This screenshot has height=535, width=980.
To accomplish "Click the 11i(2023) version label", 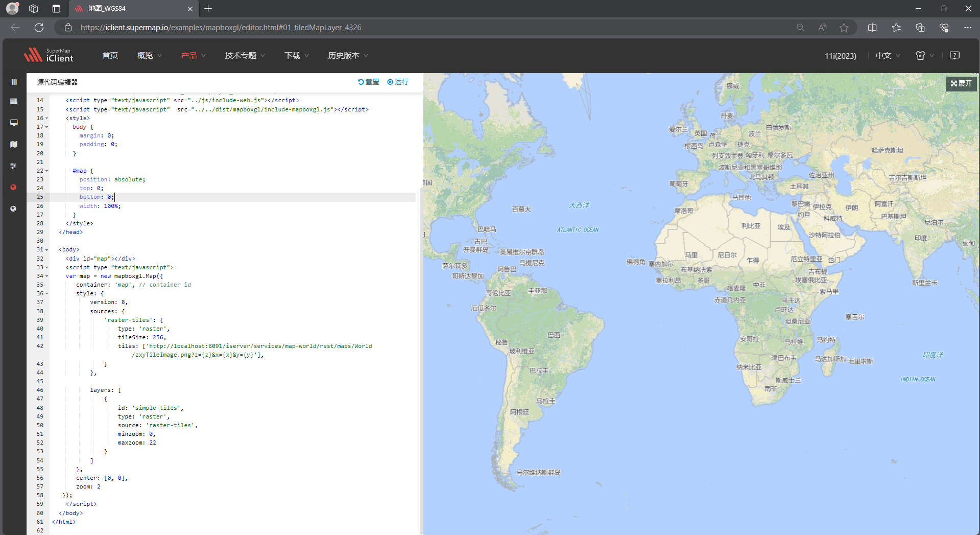I will click(840, 56).
